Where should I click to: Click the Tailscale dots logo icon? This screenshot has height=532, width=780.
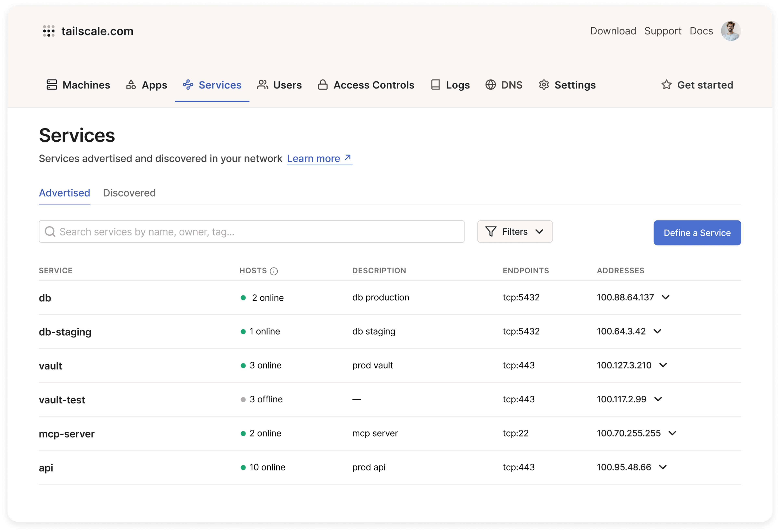click(x=49, y=31)
